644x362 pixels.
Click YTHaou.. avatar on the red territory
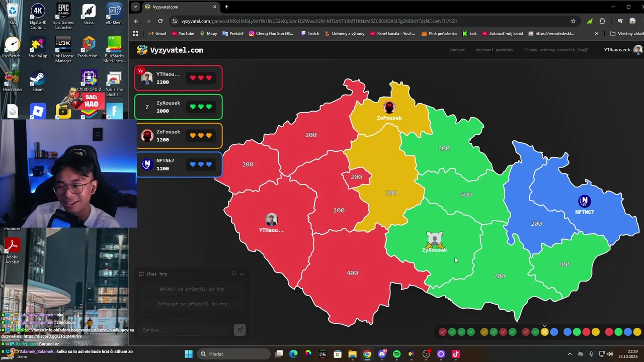[x=272, y=220]
